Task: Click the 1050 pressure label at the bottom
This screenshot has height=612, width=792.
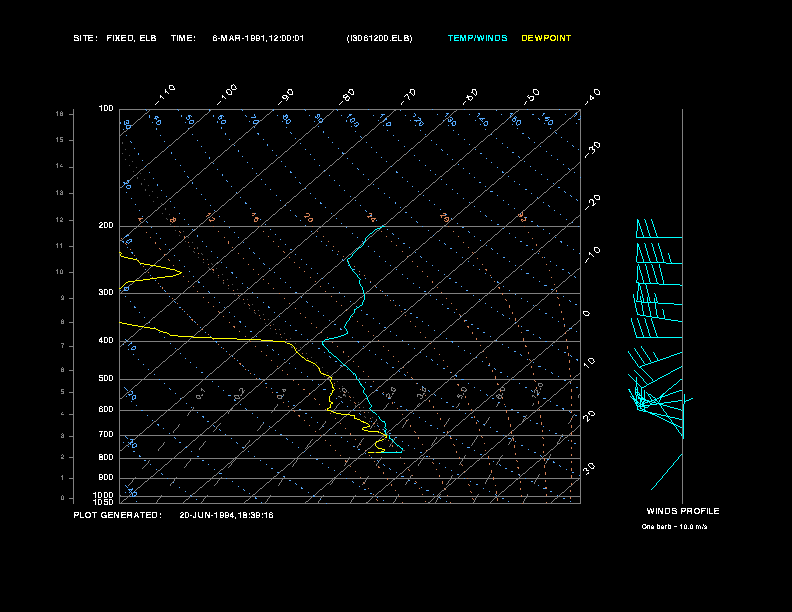Action: point(104,501)
